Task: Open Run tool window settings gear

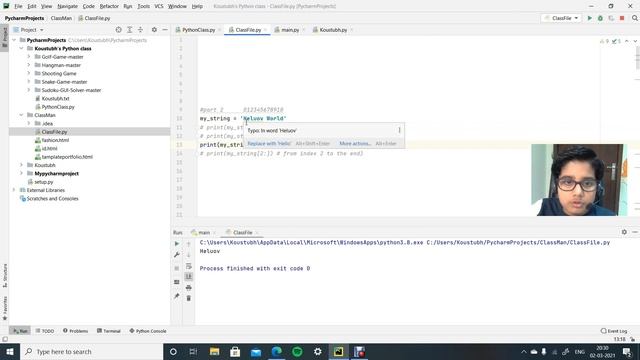Action: click(624, 232)
